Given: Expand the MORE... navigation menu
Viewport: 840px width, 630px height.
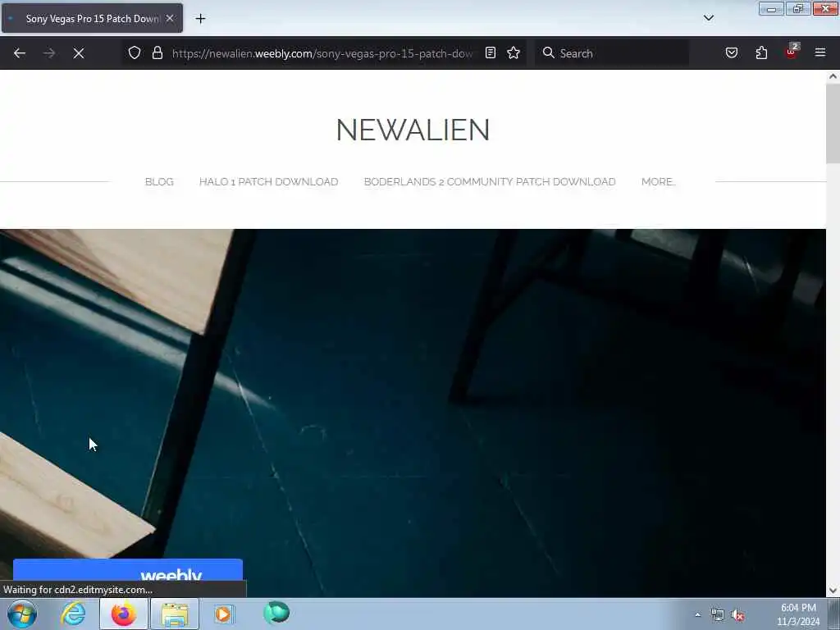Looking at the screenshot, I should click(x=659, y=181).
